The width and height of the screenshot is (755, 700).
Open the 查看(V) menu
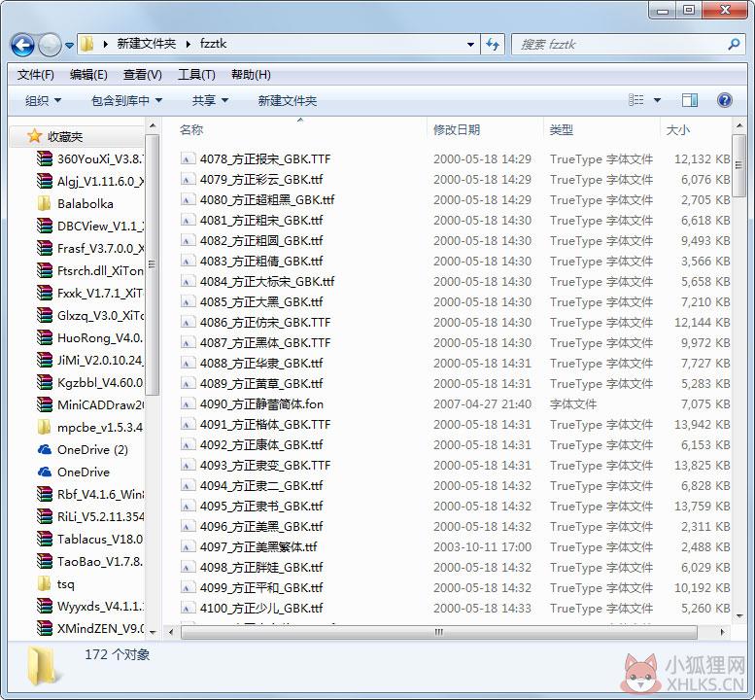click(143, 75)
